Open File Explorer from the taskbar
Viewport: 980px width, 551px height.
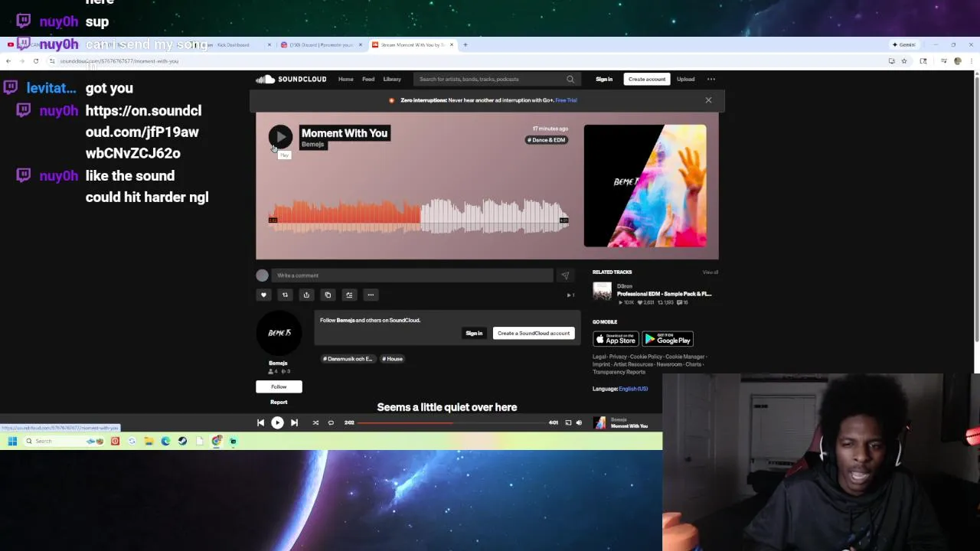tap(149, 441)
